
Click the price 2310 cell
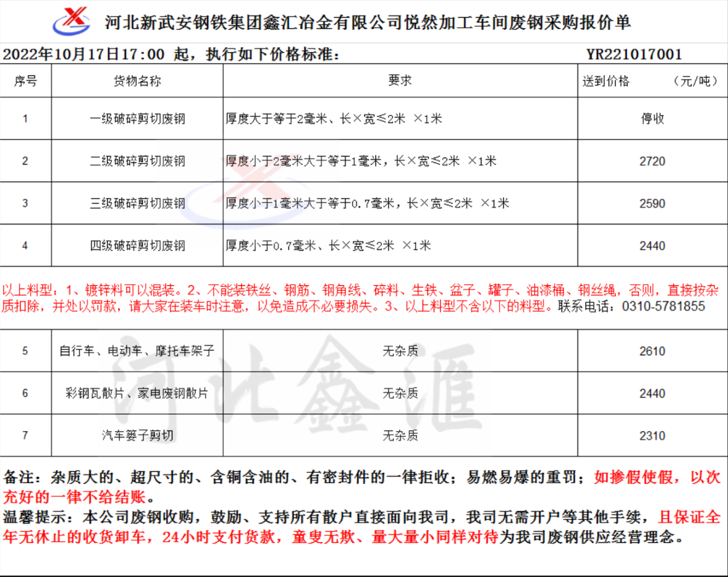[652, 436]
